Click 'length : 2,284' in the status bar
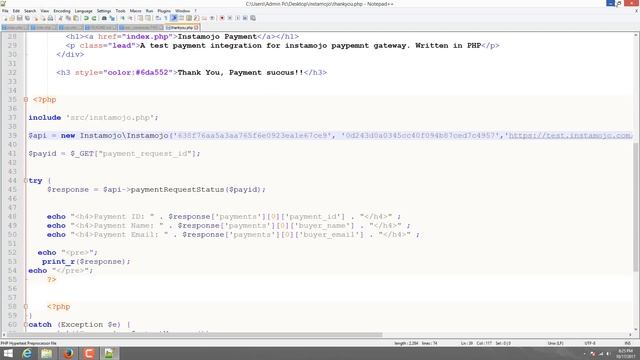Image resolution: width=640 pixels, height=360 pixels. (x=406, y=343)
